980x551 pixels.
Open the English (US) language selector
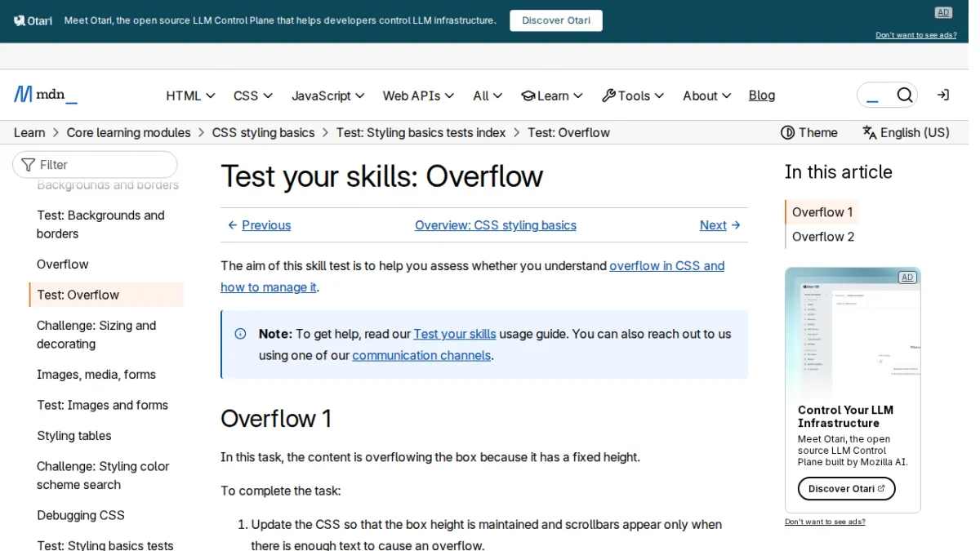pyautogui.click(x=906, y=132)
